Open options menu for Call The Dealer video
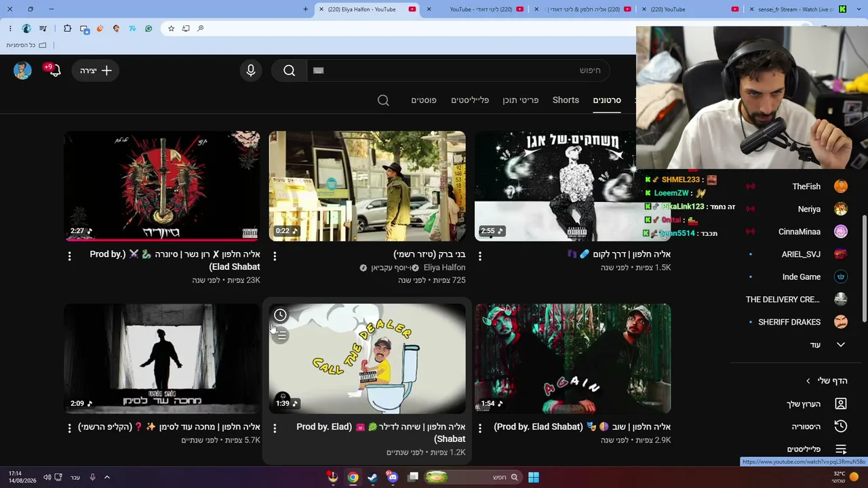The height and width of the screenshot is (488, 868). (x=275, y=428)
